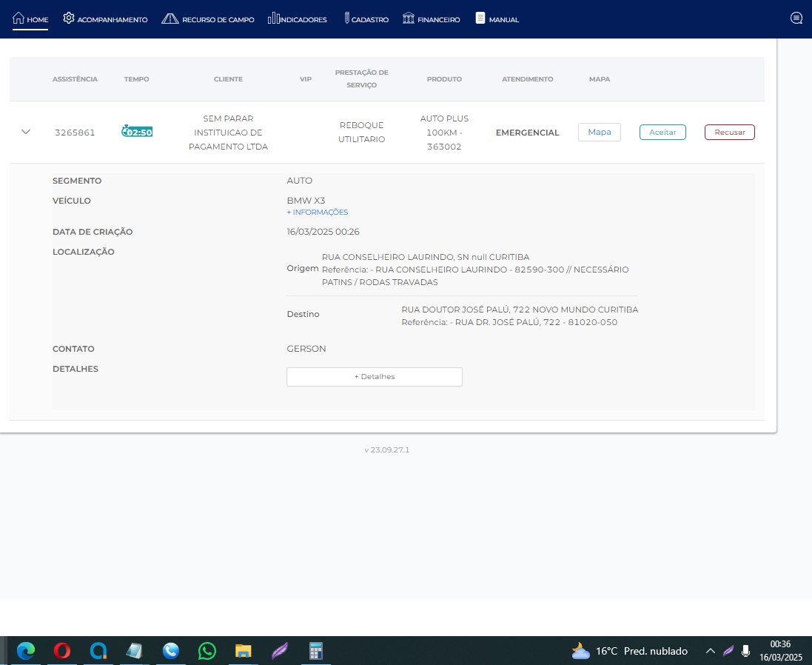Show hidden system tray icons
Viewport: 812px width, 665px height.
point(711,651)
